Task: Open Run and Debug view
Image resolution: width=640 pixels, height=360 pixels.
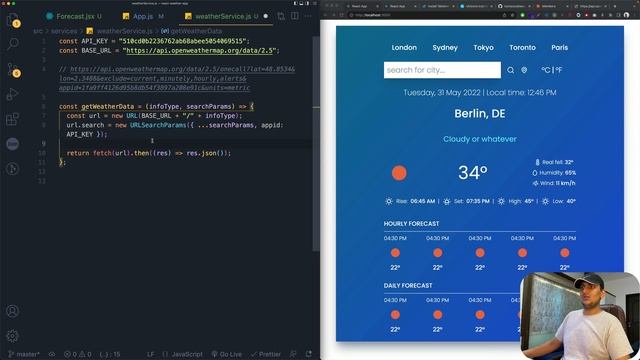Action: 13,94
